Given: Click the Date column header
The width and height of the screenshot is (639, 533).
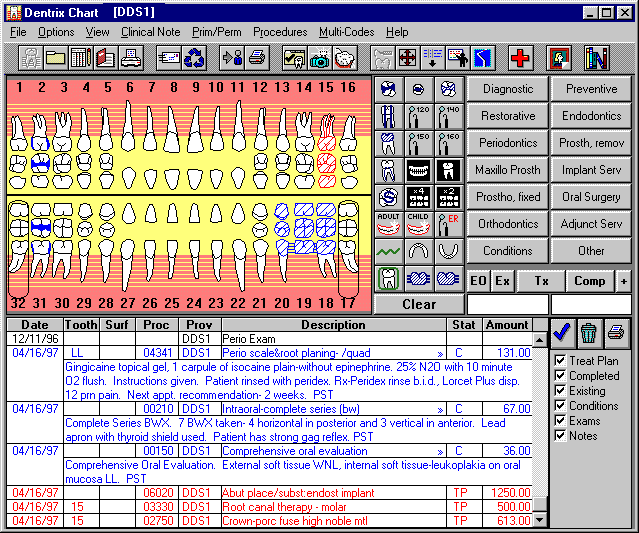Looking at the screenshot, I should coord(35,325).
